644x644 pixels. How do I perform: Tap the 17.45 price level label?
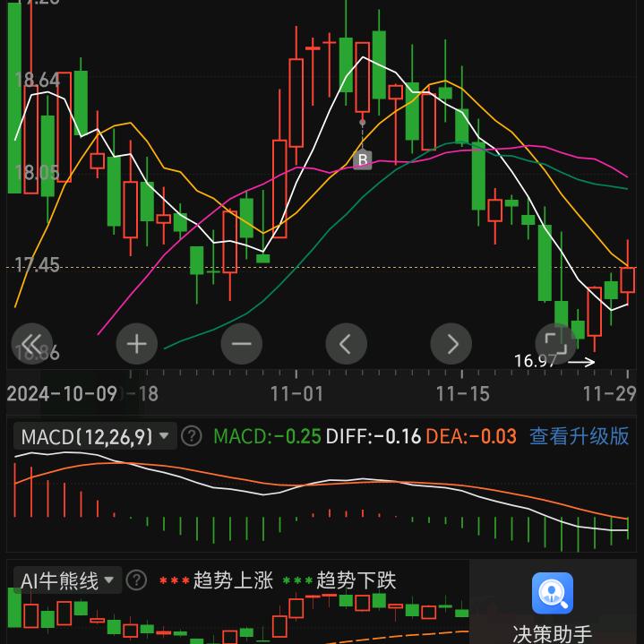38,264
